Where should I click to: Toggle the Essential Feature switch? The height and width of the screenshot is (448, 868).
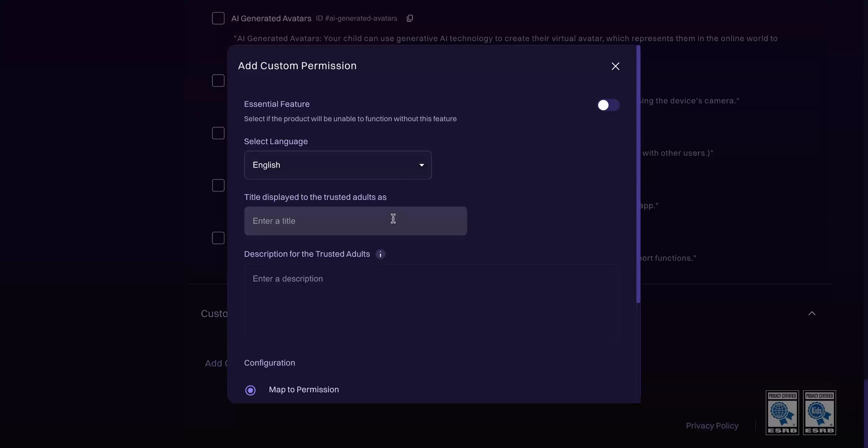pos(608,105)
